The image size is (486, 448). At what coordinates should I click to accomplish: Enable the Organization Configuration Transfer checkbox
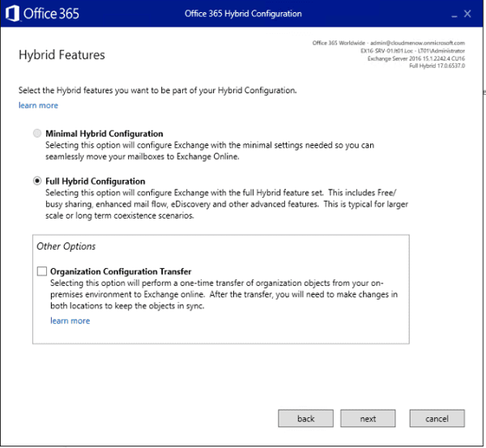tap(42, 272)
